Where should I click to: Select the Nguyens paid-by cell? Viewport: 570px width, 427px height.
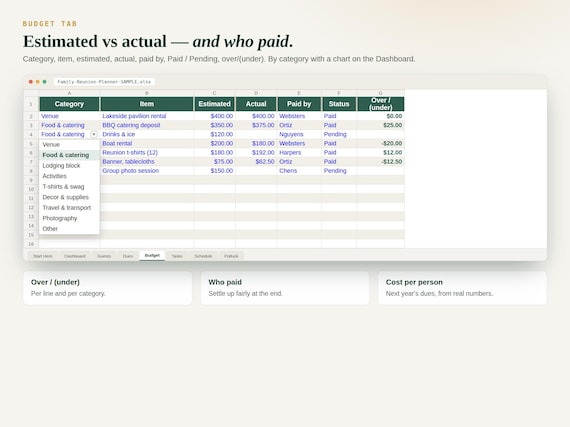pos(299,134)
